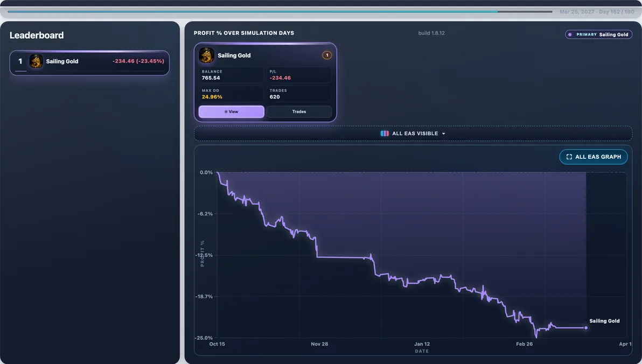Click the Jan 12 date axis label
642x364 pixels.
pyautogui.click(x=422, y=344)
